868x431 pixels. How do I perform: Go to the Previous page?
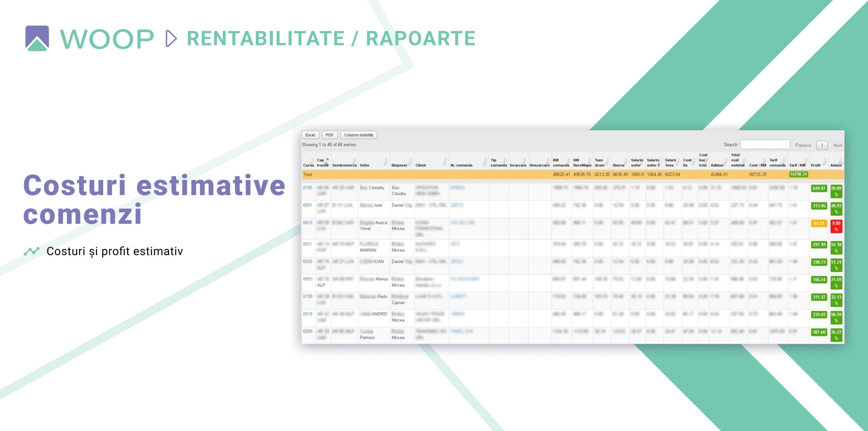pos(803,145)
